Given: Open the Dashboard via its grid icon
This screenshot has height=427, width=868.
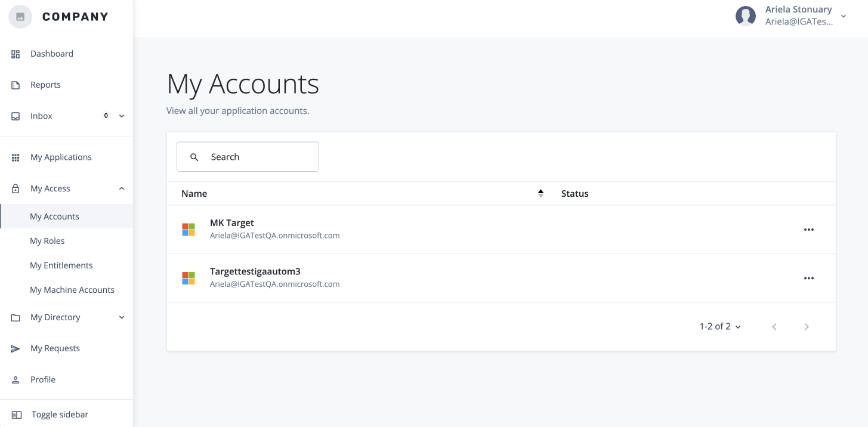Looking at the screenshot, I should (15, 54).
